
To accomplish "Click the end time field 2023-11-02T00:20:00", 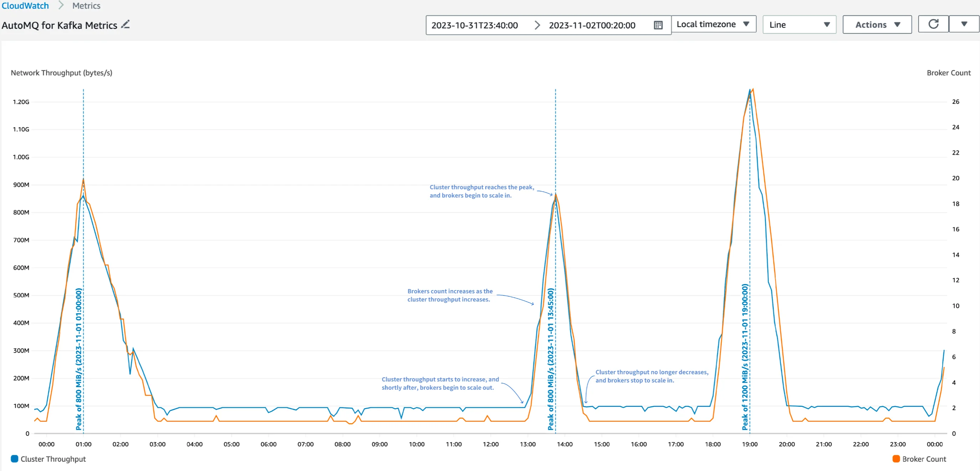I will point(592,25).
